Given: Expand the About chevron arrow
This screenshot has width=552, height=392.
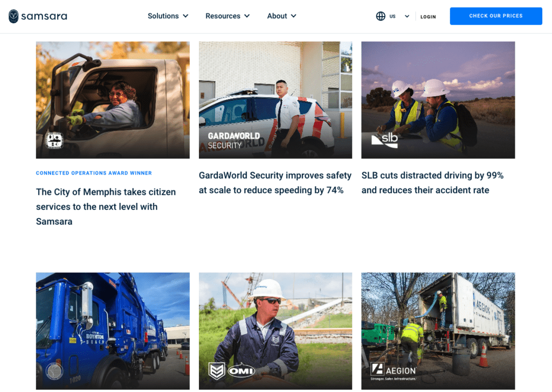Looking at the screenshot, I should 294,16.
